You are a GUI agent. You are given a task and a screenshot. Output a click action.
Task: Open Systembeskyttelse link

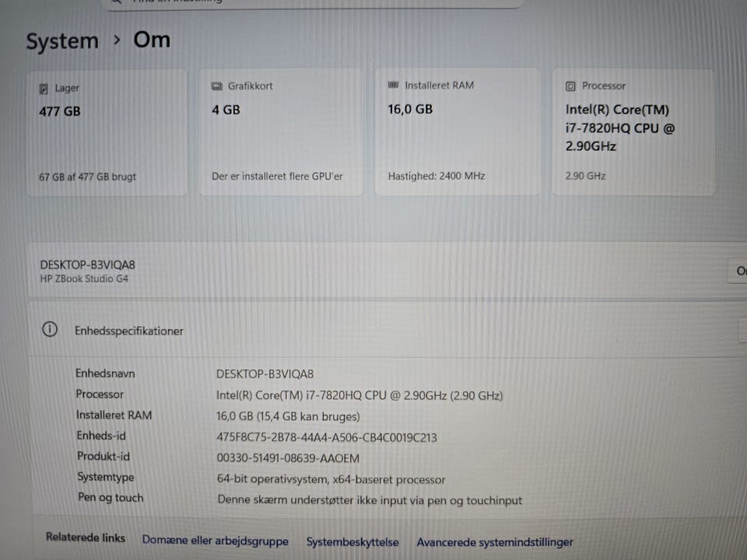coord(352,542)
